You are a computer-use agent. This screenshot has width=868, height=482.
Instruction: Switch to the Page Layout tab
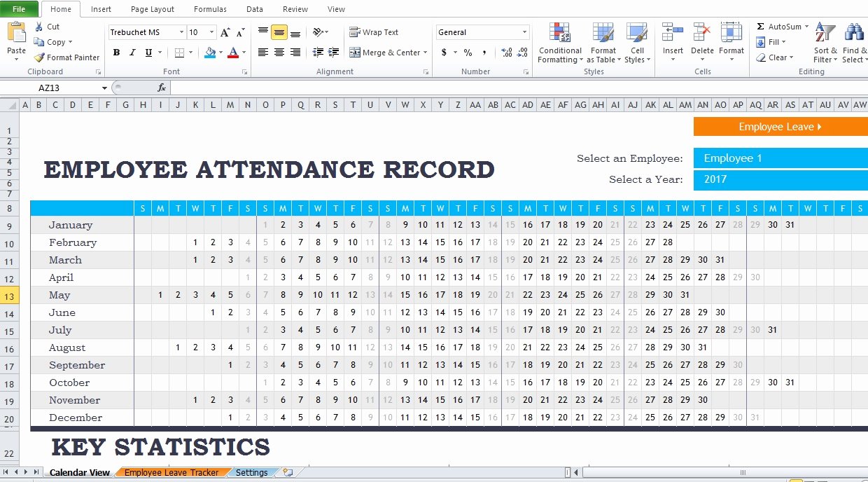tap(153, 9)
